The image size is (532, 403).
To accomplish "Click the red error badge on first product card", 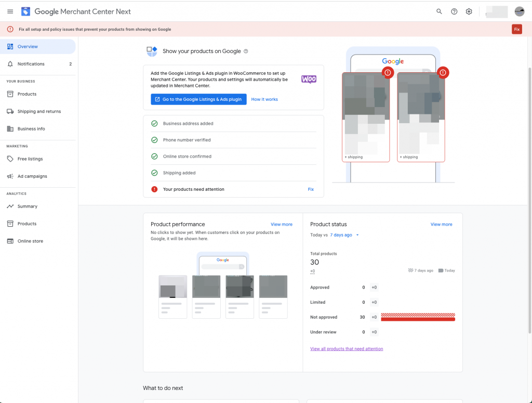I will tap(388, 72).
